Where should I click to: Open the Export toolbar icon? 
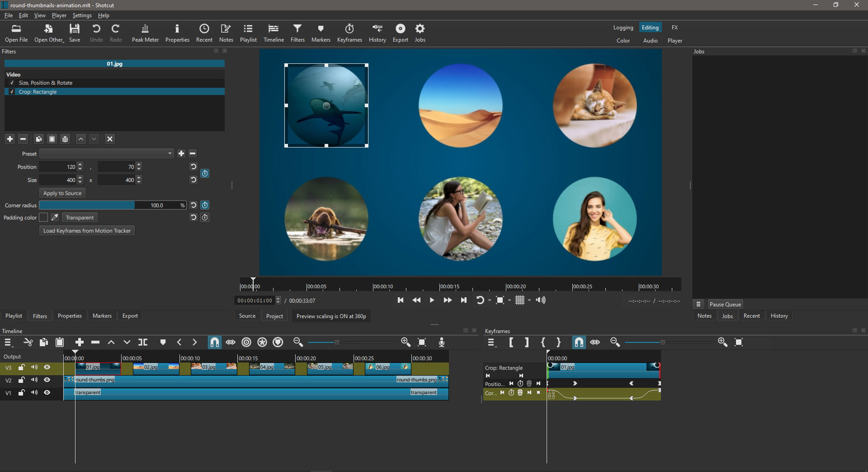pos(400,33)
